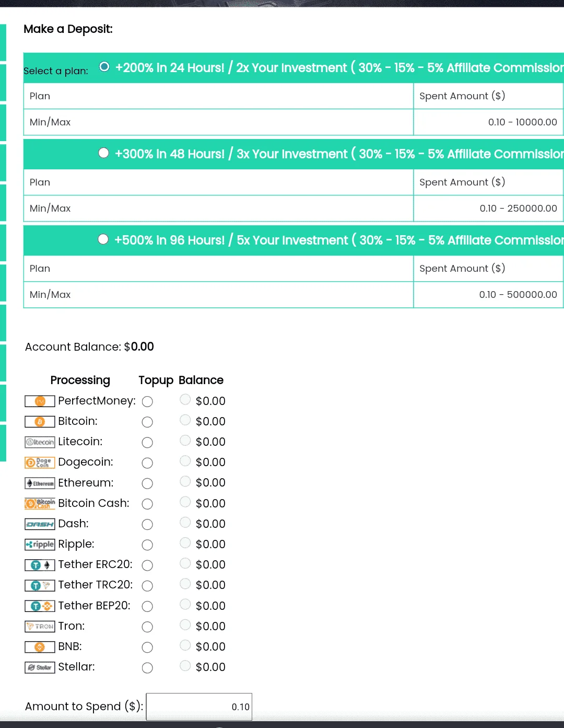This screenshot has width=564, height=728.
Task: Click the Litecoin logo icon
Action: click(40, 442)
